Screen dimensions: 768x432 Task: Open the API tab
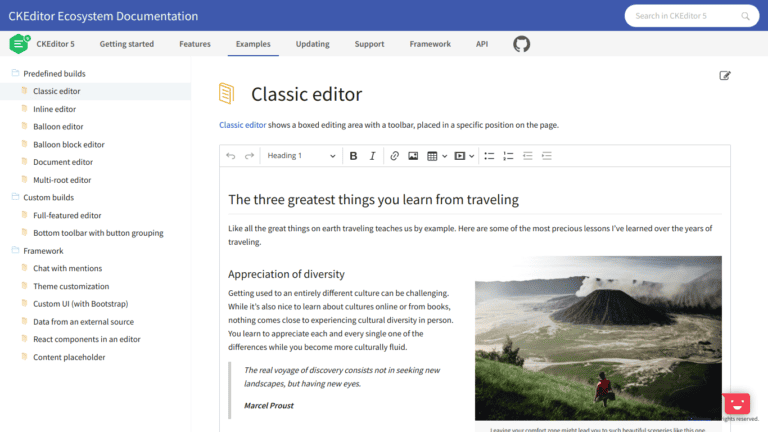482,44
